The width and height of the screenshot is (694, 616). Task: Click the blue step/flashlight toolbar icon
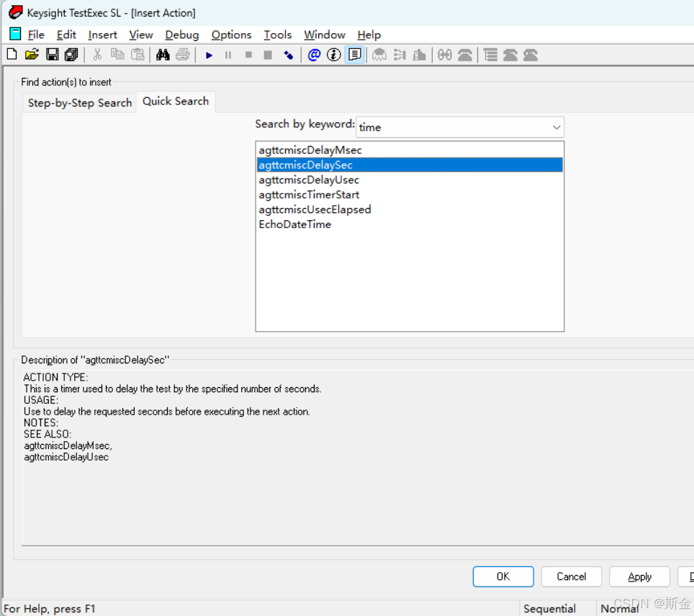[x=289, y=55]
